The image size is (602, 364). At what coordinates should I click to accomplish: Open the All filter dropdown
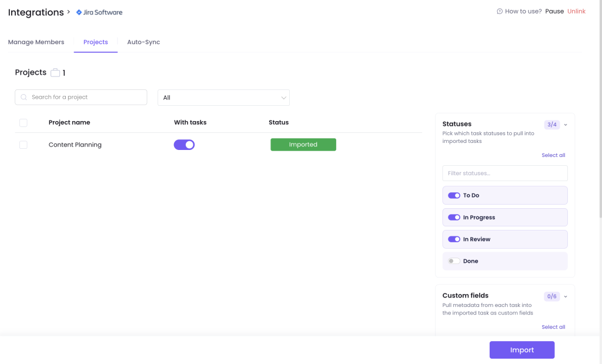(223, 98)
